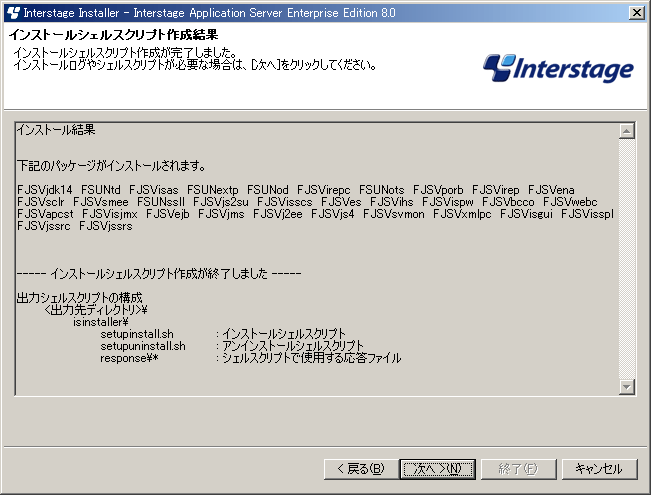Image resolution: width=651 pixels, height=495 pixels.
Task: Click the <出力先ディレクトリ>¥ line
Action: click(95, 310)
